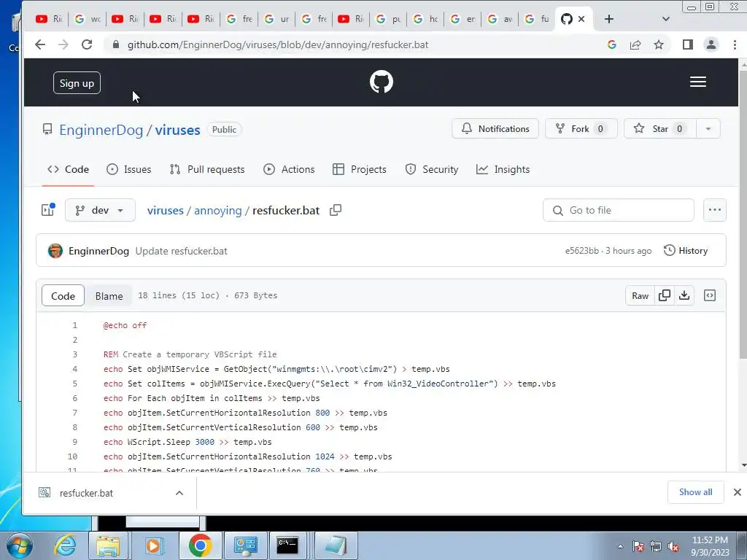747x560 pixels.
Task: Expand the file tree side panel
Action: [47, 210]
